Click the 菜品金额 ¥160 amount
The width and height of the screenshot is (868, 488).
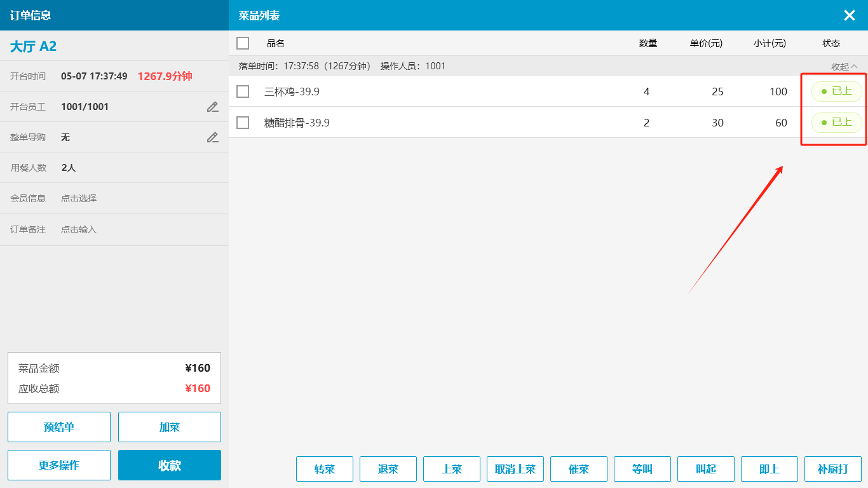point(198,368)
